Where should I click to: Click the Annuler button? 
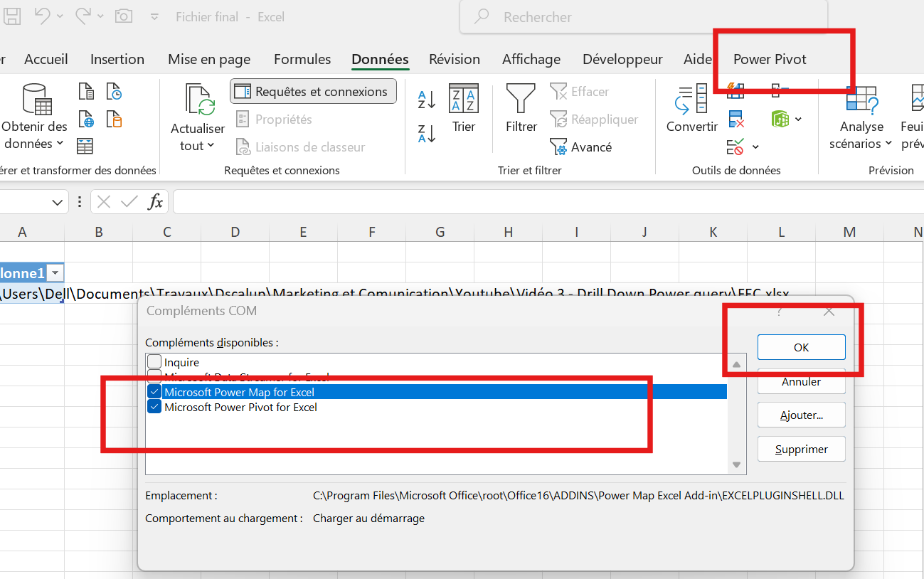[801, 381]
